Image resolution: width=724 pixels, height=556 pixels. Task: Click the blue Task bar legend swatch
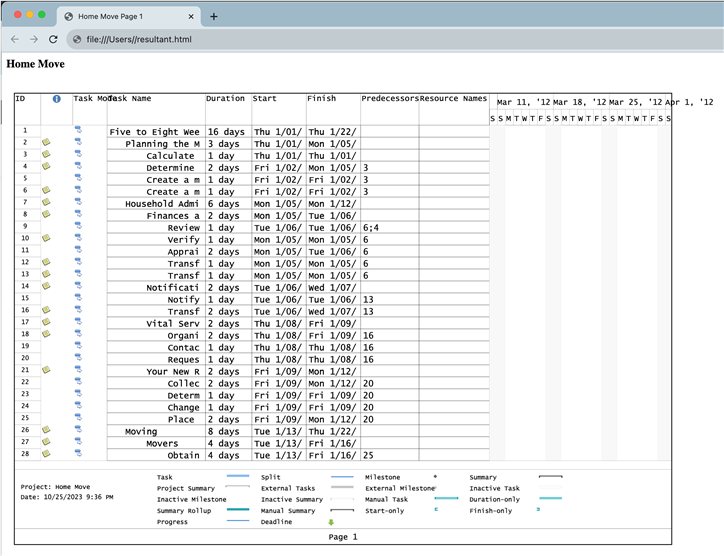point(237,477)
